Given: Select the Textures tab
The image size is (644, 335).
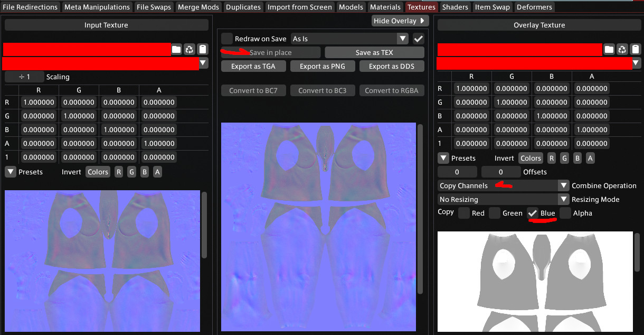Looking at the screenshot, I should [x=421, y=7].
